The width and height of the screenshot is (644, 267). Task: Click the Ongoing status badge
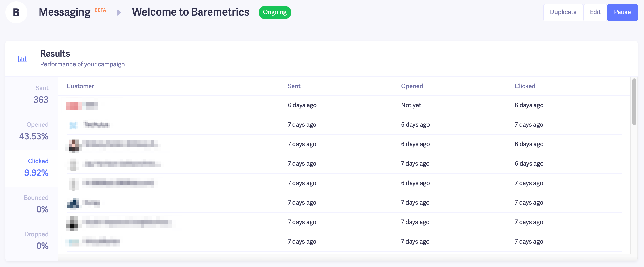274,12
